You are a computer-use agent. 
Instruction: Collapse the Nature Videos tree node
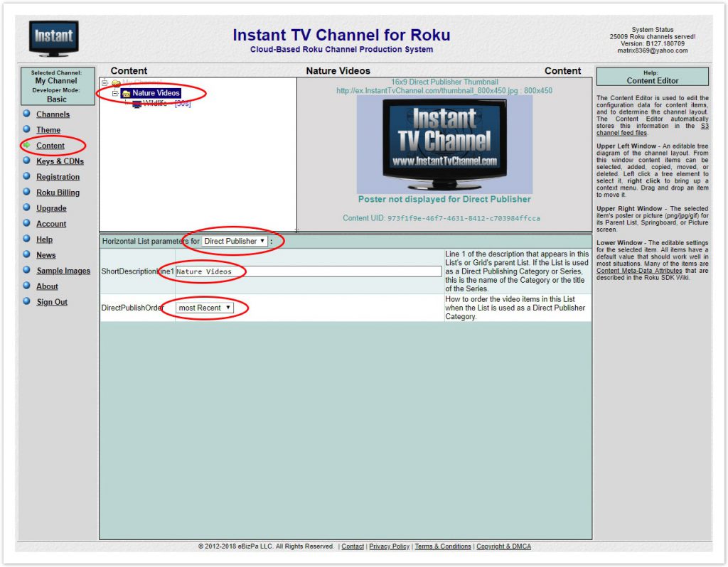click(x=114, y=93)
